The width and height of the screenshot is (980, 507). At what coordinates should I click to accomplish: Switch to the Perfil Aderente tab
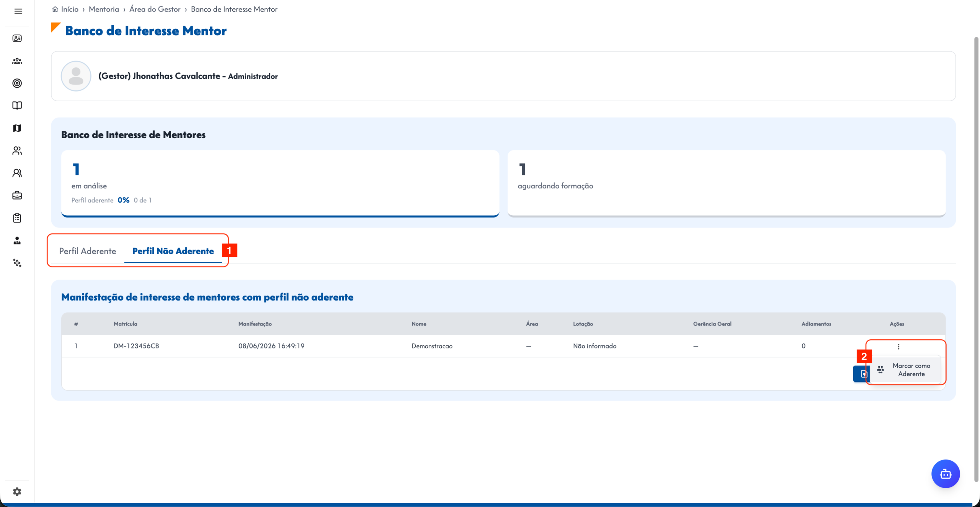(88, 251)
